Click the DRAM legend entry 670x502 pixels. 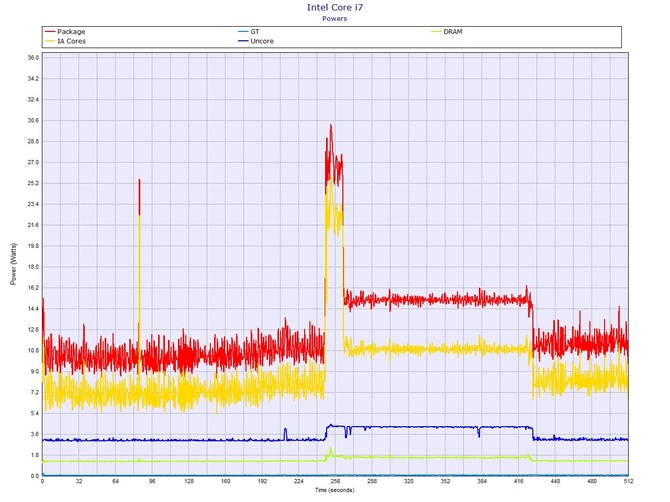447,32
